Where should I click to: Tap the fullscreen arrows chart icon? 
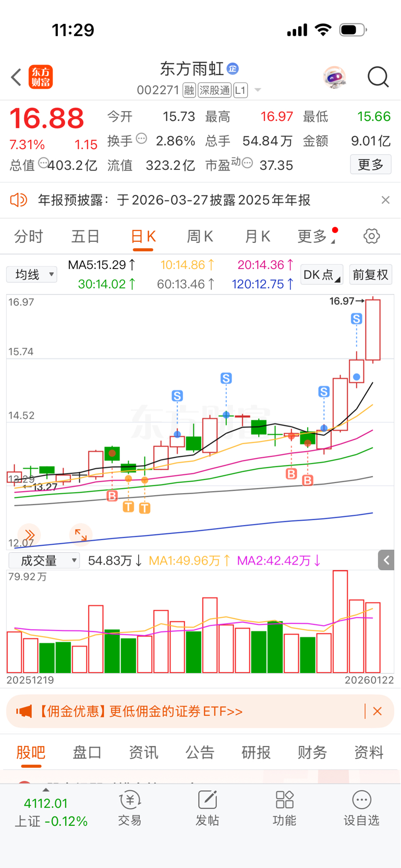81,534
